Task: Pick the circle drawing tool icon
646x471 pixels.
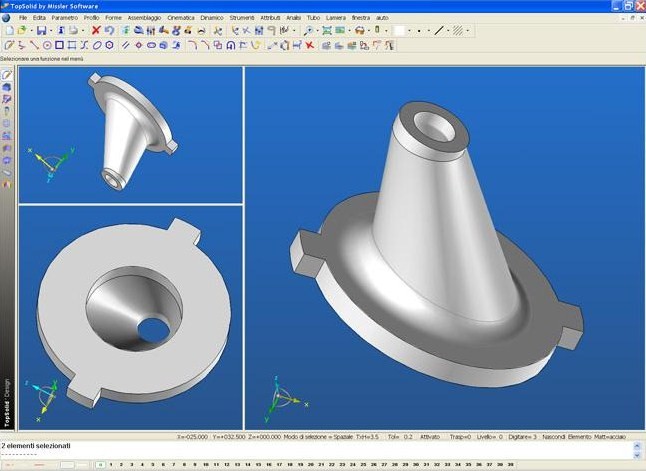Action: [47, 45]
